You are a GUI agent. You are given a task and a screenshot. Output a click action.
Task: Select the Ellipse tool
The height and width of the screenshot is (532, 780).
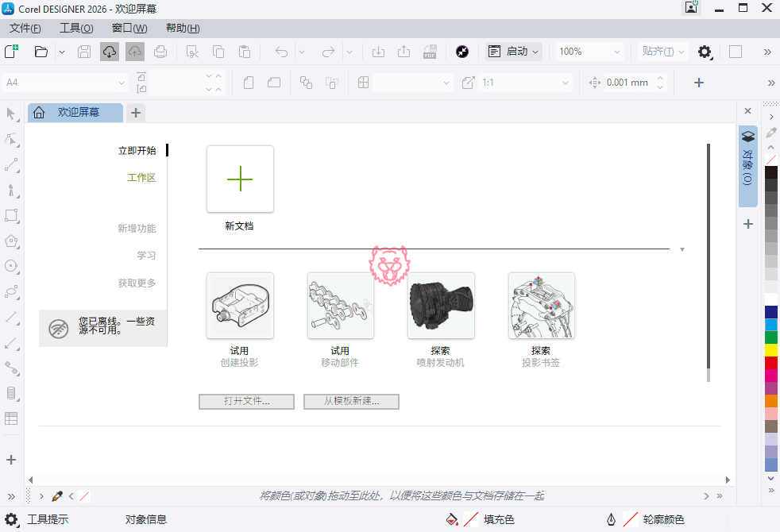tap(11, 266)
